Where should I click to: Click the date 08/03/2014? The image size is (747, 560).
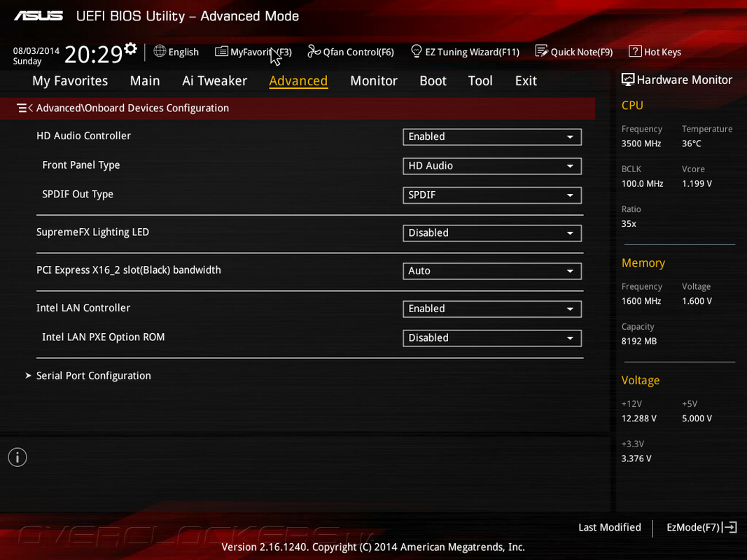(36, 51)
